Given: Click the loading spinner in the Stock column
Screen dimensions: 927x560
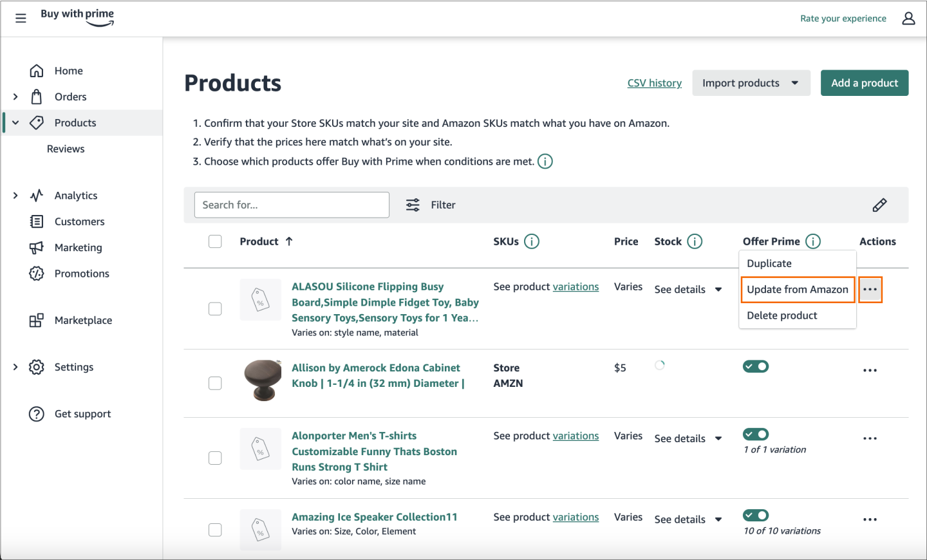Looking at the screenshot, I should pyautogui.click(x=659, y=365).
